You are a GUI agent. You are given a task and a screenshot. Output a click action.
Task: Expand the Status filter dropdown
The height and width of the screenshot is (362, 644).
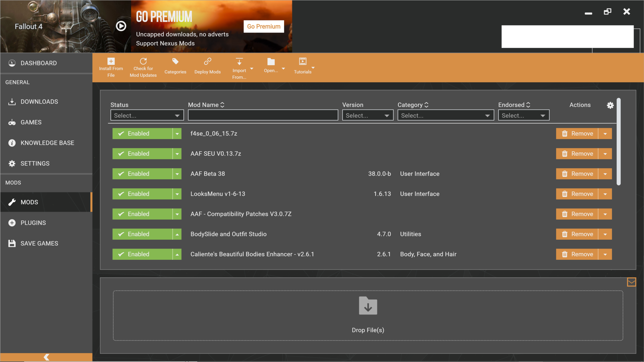pyautogui.click(x=147, y=115)
